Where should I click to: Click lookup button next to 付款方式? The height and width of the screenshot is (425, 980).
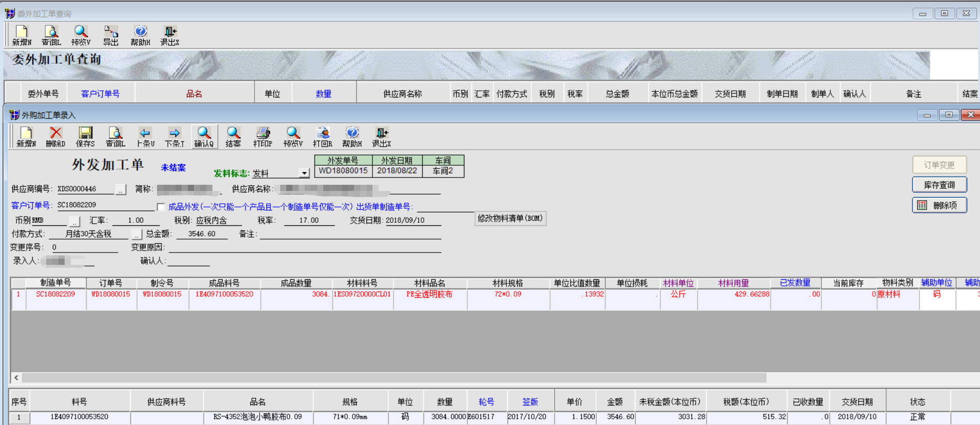pyautogui.click(x=136, y=234)
